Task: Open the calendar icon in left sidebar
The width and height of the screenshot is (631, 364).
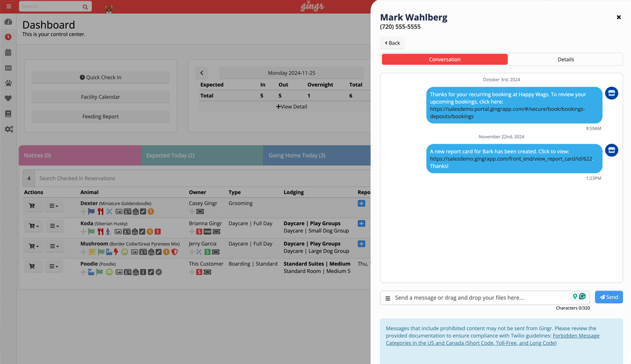Action: 8,52
